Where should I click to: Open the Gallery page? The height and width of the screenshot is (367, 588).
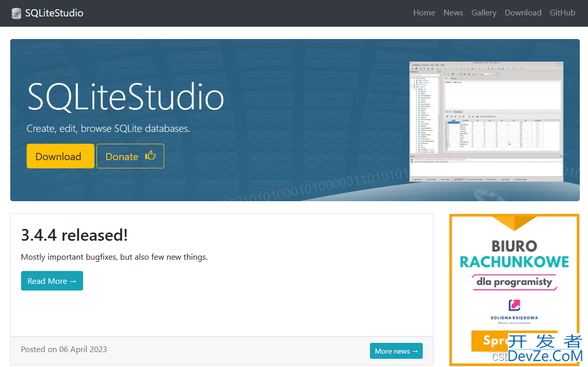[484, 13]
